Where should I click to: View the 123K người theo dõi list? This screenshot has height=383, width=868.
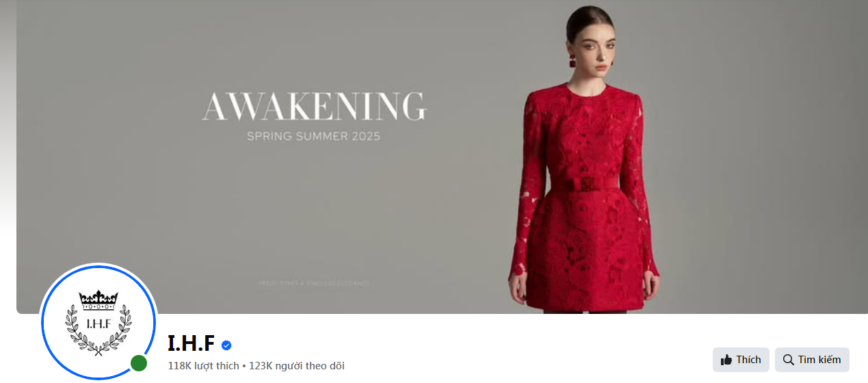pyautogui.click(x=297, y=366)
